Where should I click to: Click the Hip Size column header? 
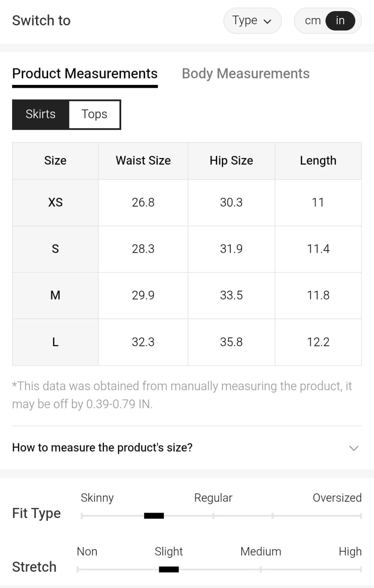[231, 161]
